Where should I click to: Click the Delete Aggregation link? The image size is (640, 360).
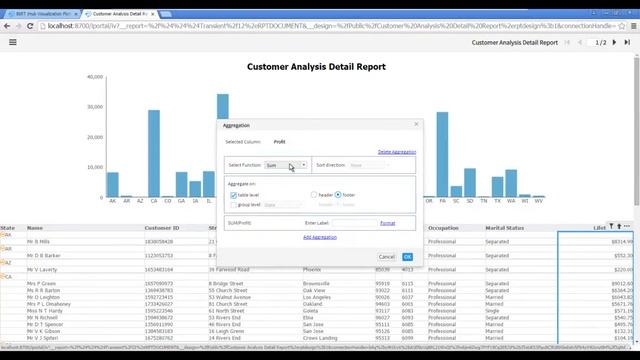tap(397, 152)
